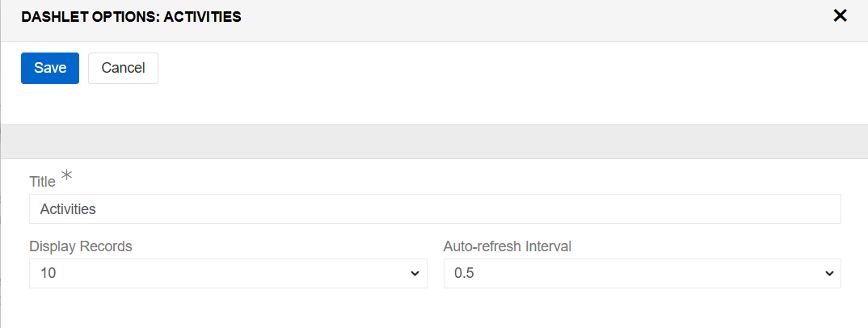Click the Dashlet Options: Activities heading
The image size is (868, 328).
(131, 16)
